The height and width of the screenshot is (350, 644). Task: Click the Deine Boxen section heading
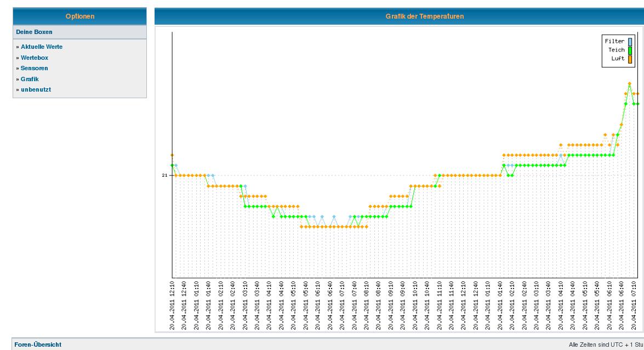coord(35,32)
